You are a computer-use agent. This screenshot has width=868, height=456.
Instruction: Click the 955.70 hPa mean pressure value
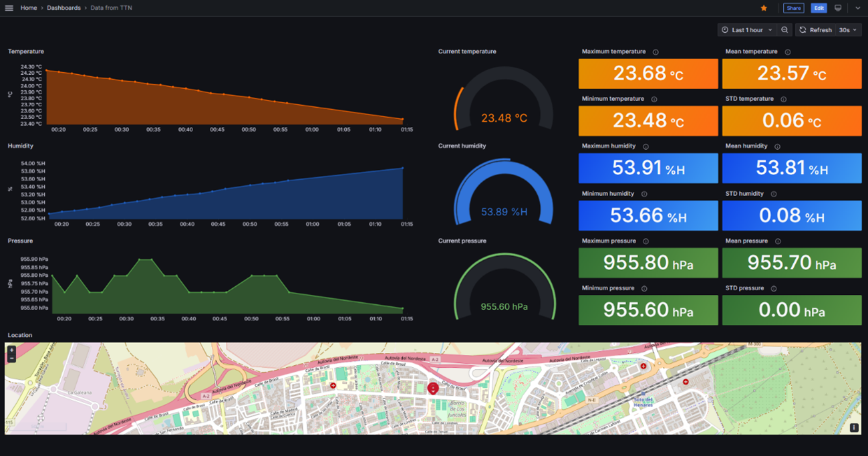[x=792, y=263]
